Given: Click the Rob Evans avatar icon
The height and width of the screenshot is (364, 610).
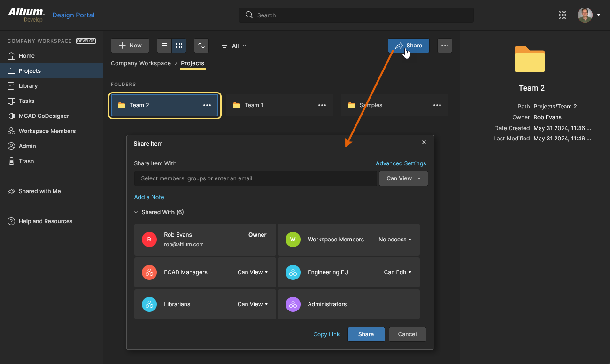Looking at the screenshot, I should [149, 240].
